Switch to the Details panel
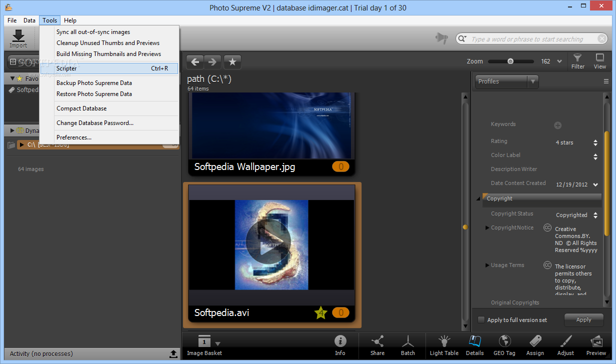 pos(474,345)
